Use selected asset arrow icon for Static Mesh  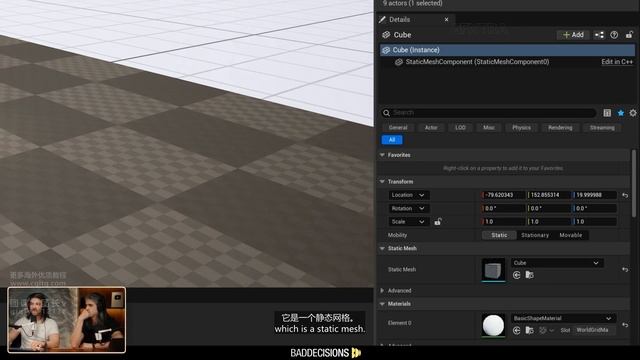click(x=516, y=276)
